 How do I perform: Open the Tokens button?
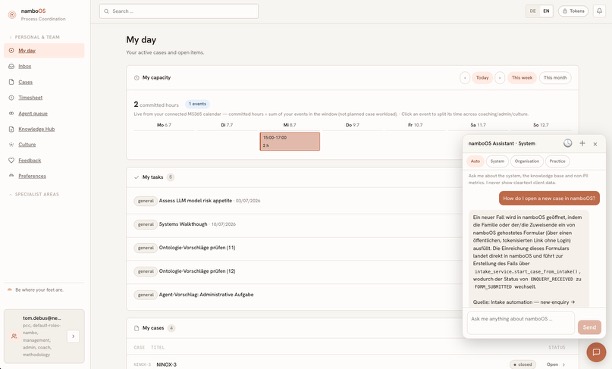pyautogui.click(x=573, y=11)
